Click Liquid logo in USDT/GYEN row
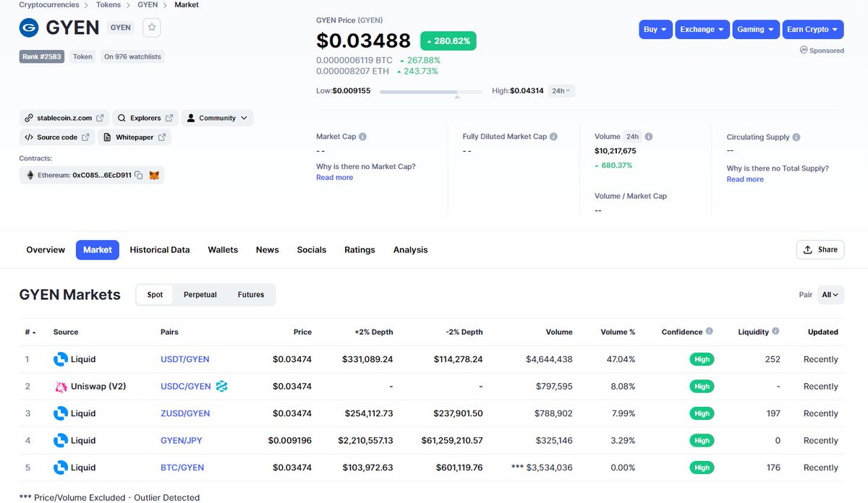 click(61, 359)
